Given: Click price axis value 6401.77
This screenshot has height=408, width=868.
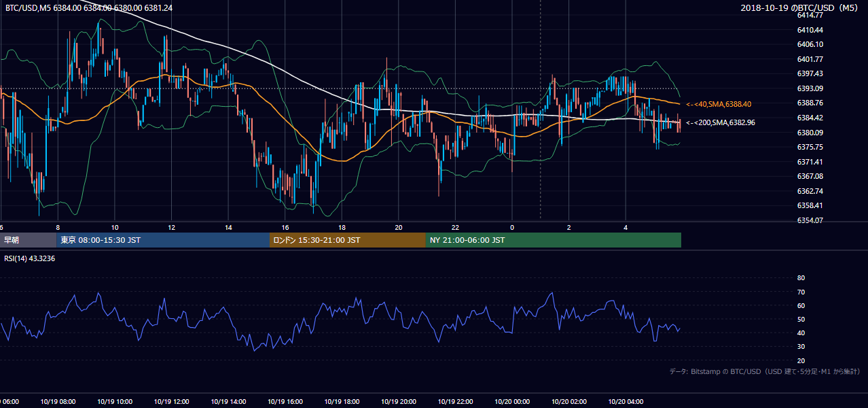Looking at the screenshot, I should point(810,59).
